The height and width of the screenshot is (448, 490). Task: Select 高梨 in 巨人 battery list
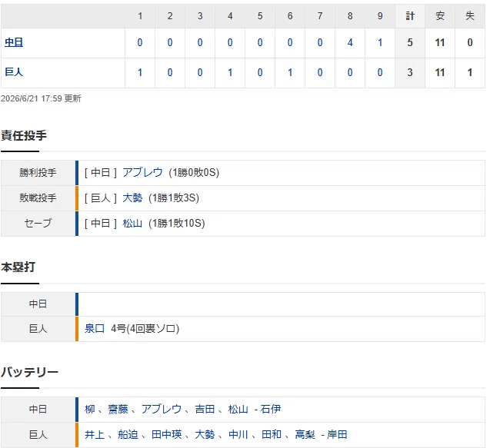(305, 434)
